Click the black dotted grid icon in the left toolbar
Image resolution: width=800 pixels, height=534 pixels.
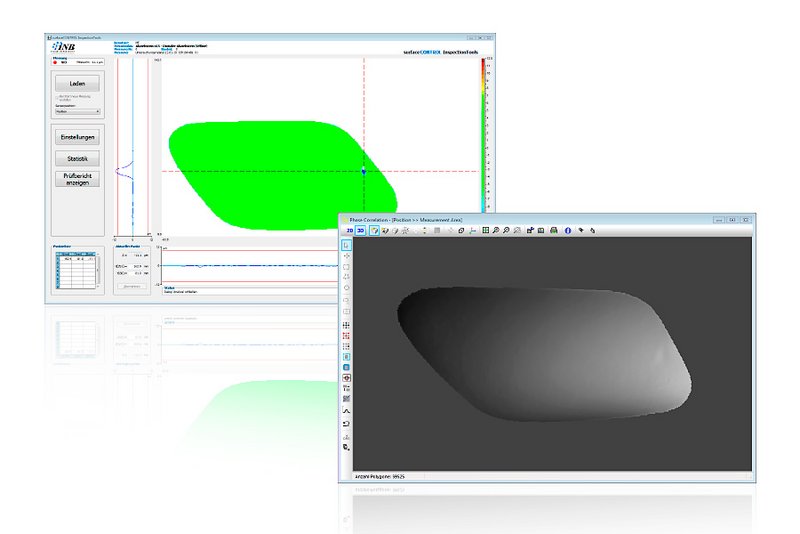click(346, 325)
